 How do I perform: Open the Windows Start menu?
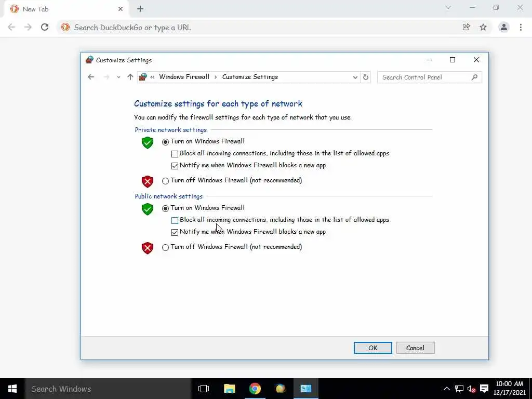(x=12, y=389)
